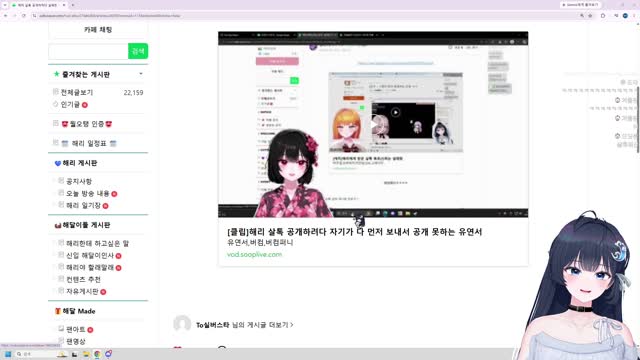Click the board icon beside 컨텐츠 추천
Viewport: 640px width, 360px height.
61,279
